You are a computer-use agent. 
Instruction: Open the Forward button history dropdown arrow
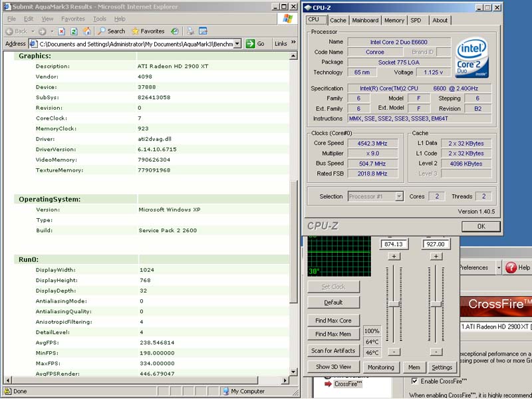52,31
